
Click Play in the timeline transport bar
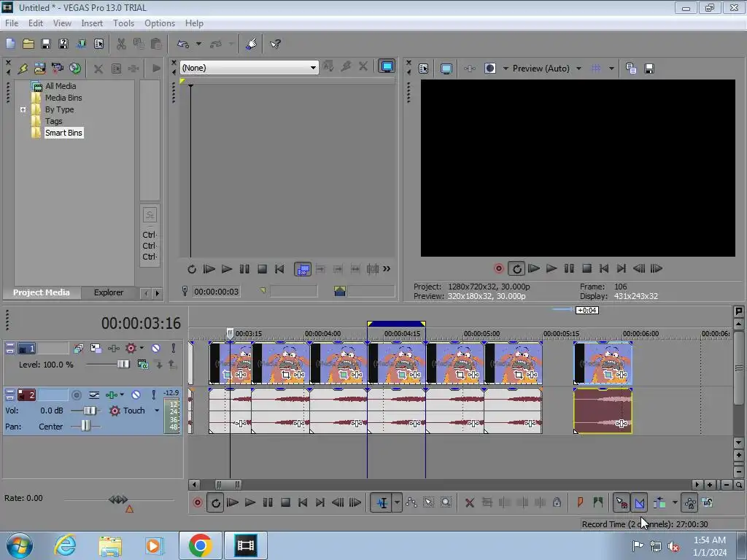249,503
